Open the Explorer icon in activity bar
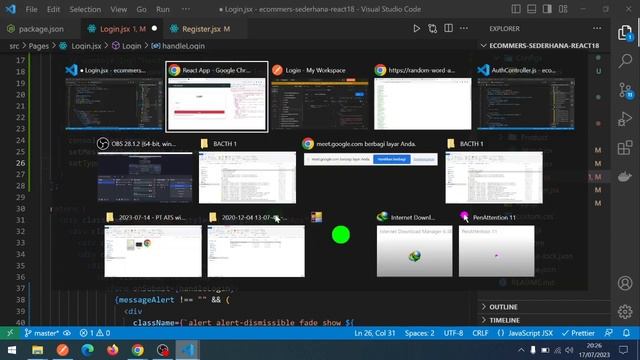The image size is (640, 360). tap(624, 33)
